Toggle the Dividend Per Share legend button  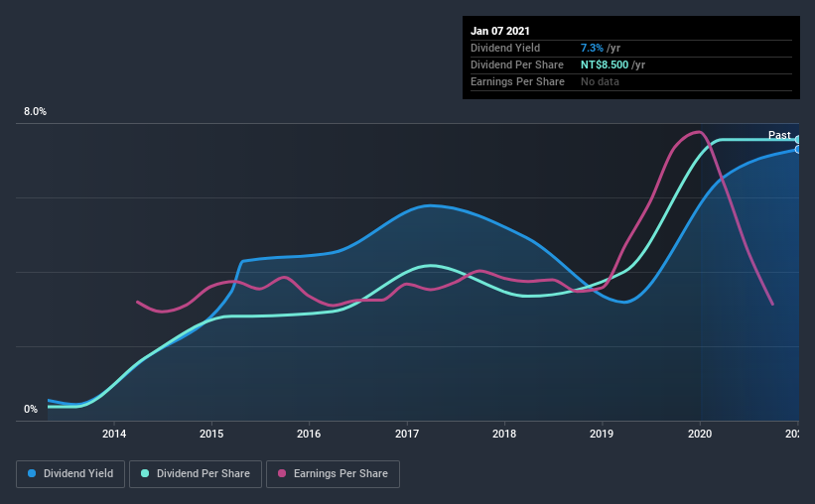[196, 474]
